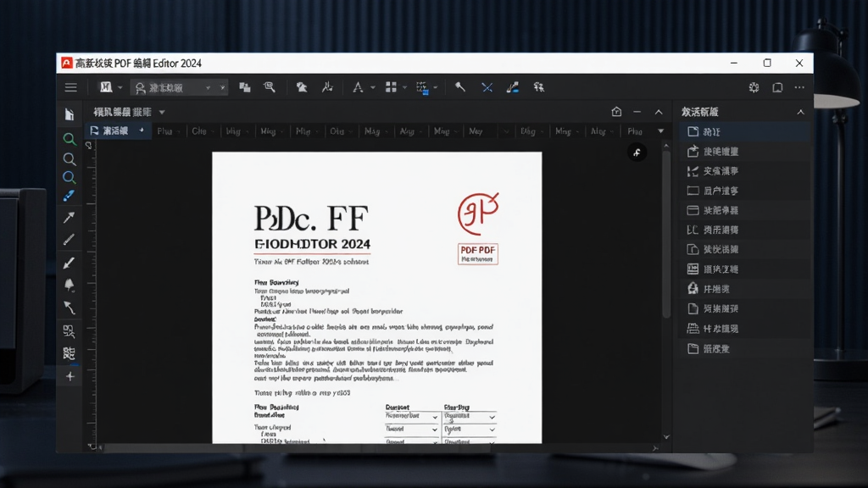Select the highlighted active tab with flag icon

[x=118, y=131]
